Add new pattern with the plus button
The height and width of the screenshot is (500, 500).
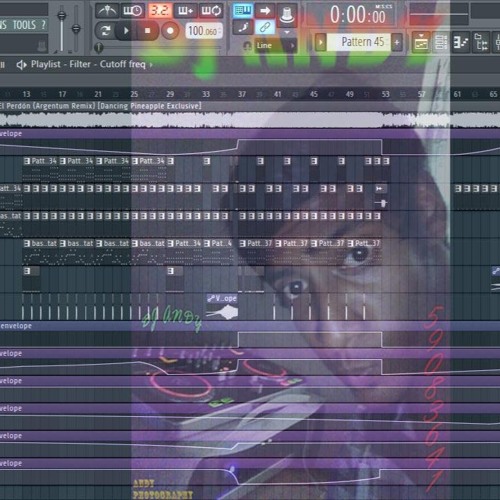click(397, 42)
